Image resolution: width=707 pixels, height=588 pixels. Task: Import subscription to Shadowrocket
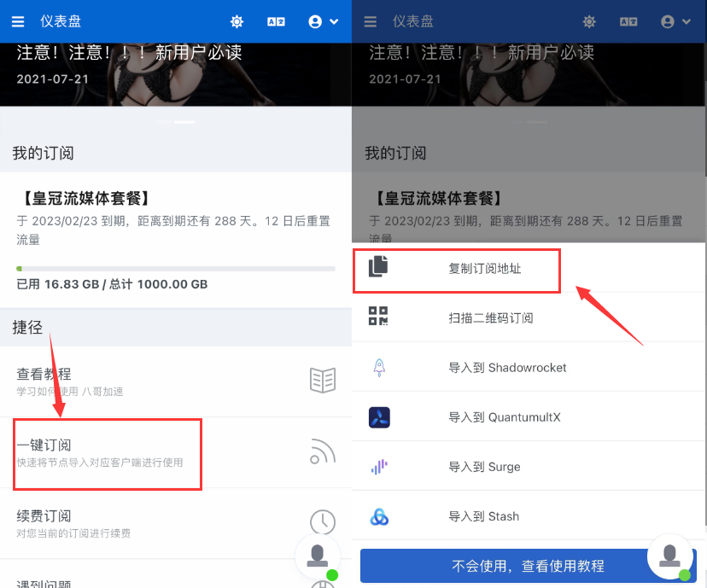(x=529, y=367)
